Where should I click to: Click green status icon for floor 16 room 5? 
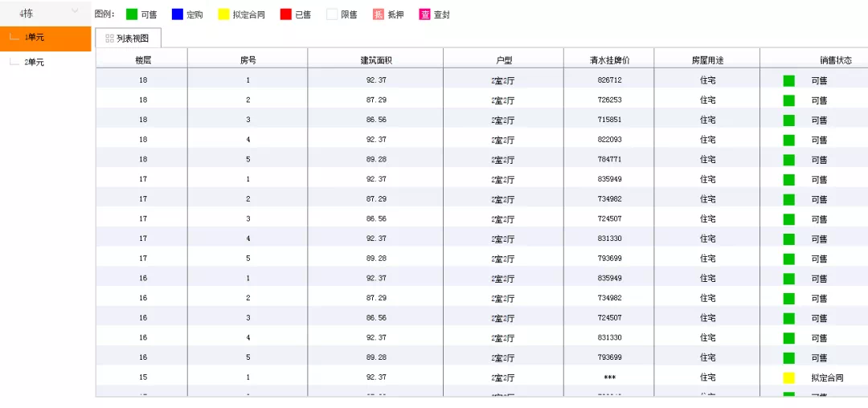pyautogui.click(x=789, y=358)
